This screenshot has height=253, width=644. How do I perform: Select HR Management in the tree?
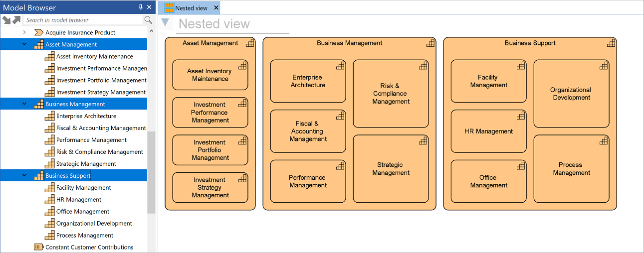click(x=79, y=200)
